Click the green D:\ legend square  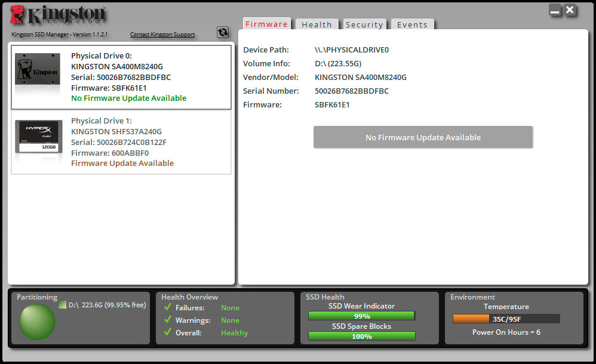(x=63, y=305)
